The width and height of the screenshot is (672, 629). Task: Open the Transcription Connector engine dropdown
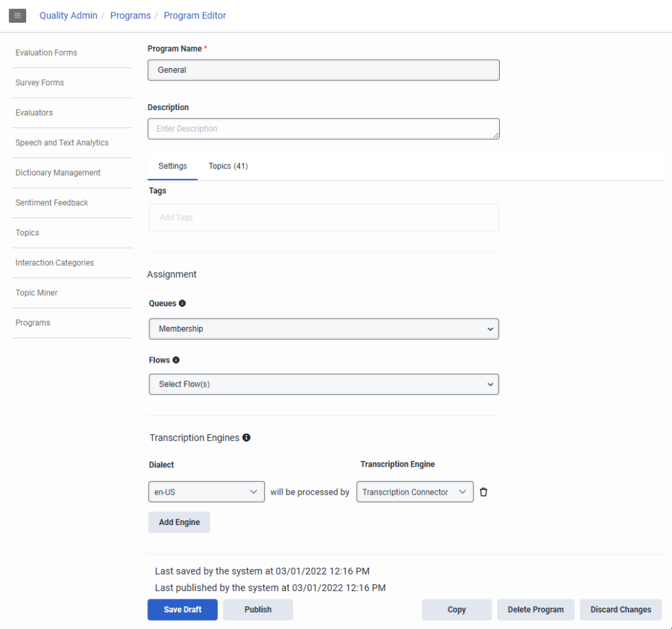pyautogui.click(x=414, y=492)
